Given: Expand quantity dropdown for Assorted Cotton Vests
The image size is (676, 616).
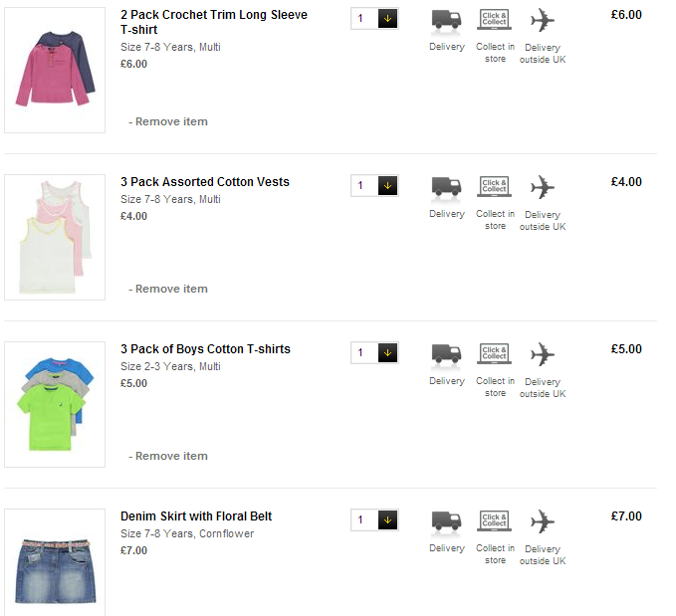Looking at the screenshot, I should 387,186.
